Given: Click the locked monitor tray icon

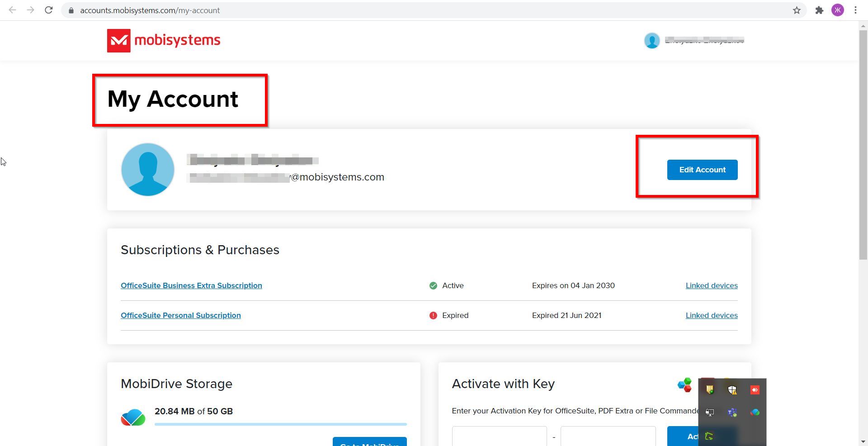Looking at the screenshot, I should pos(710,412).
